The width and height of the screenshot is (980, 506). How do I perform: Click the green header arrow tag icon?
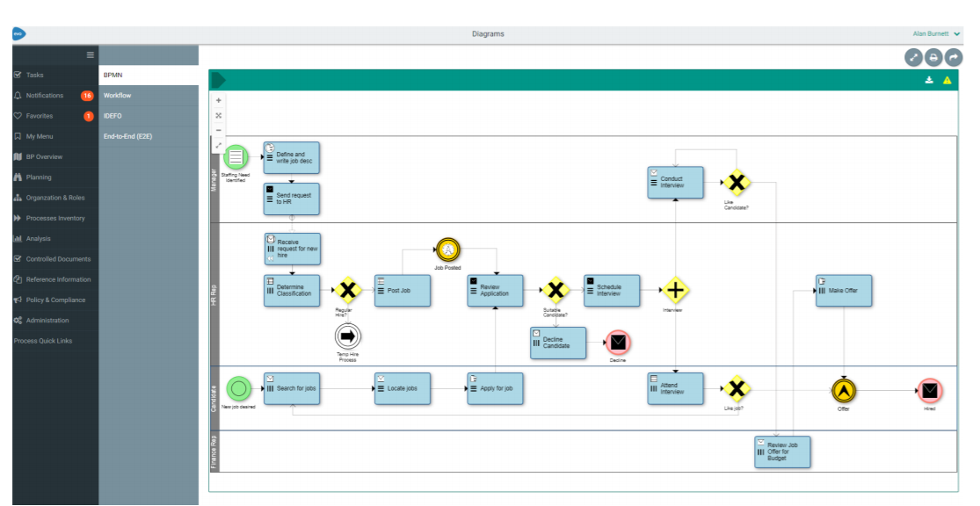219,80
